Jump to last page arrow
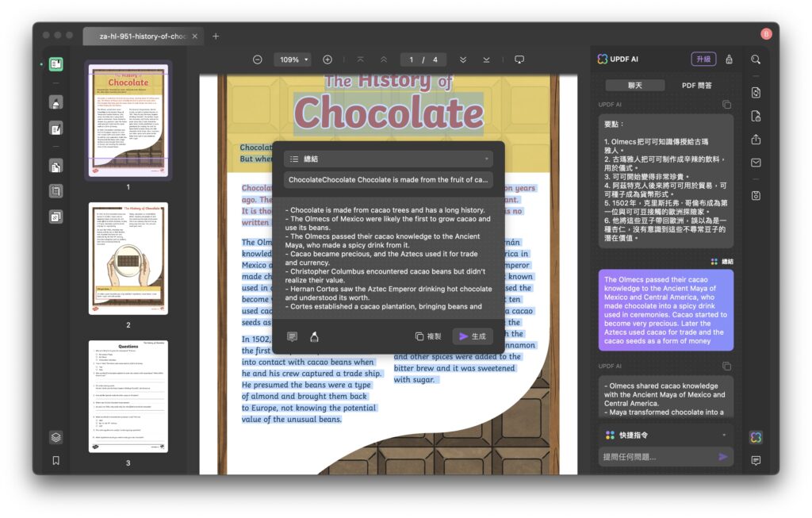Image resolution: width=812 pixels, height=518 pixels. pyautogui.click(x=486, y=59)
